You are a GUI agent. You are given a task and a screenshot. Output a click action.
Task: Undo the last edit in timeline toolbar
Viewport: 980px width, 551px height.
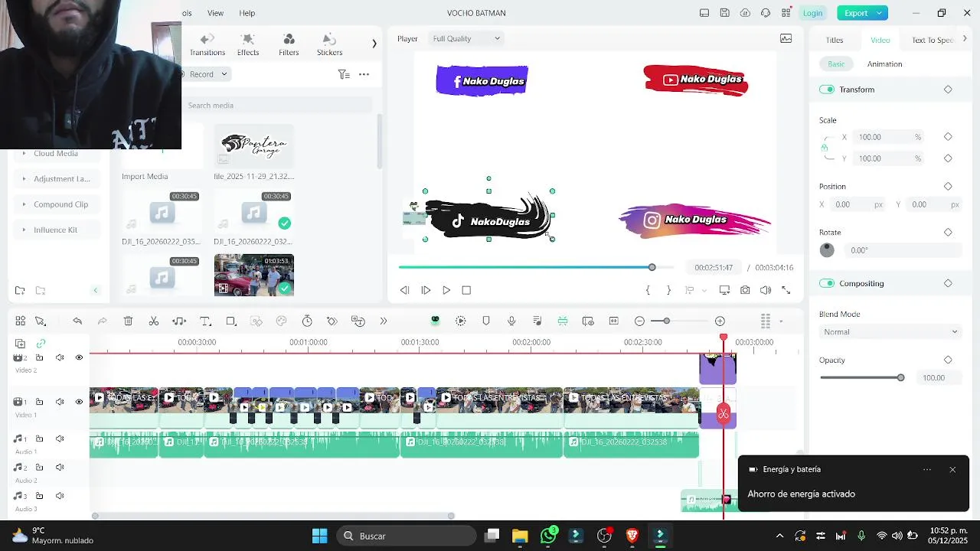coord(77,321)
